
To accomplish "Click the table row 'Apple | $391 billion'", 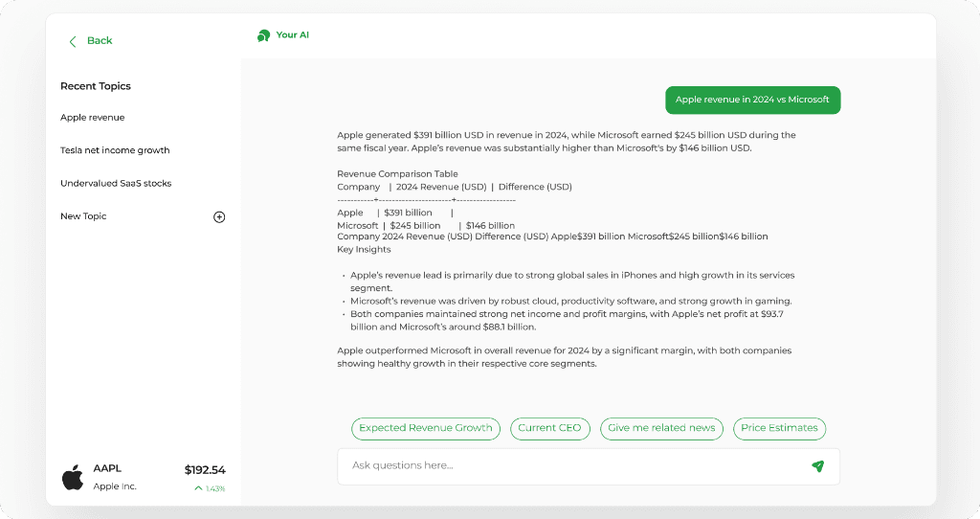I will 395,213.
